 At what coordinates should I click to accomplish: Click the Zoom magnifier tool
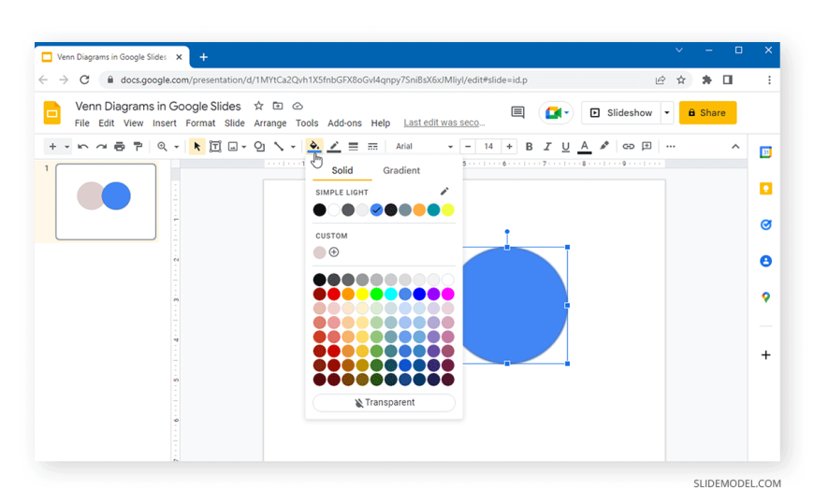(x=162, y=147)
